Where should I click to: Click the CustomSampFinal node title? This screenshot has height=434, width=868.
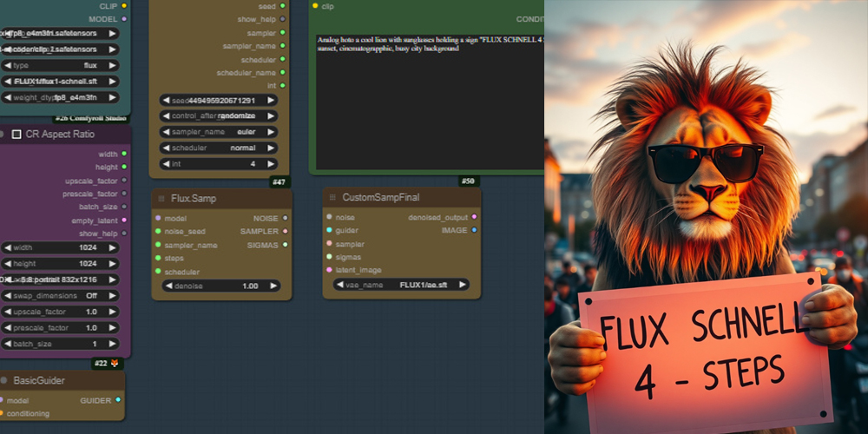click(x=381, y=197)
